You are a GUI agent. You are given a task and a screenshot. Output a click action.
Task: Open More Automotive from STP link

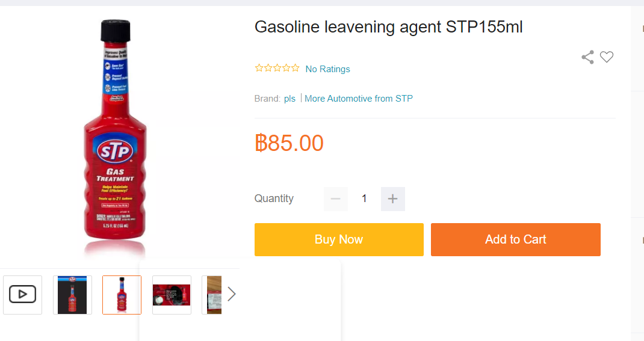pos(359,99)
